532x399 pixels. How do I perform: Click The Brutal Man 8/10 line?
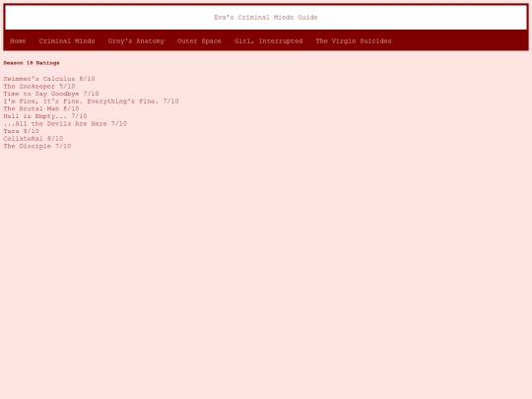[x=41, y=108]
